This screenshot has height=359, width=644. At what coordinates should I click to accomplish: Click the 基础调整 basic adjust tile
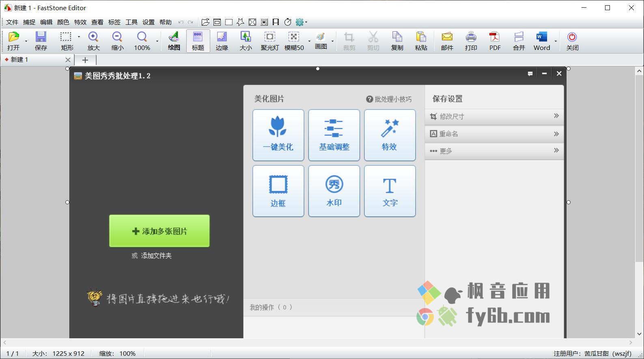click(x=334, y=135)
